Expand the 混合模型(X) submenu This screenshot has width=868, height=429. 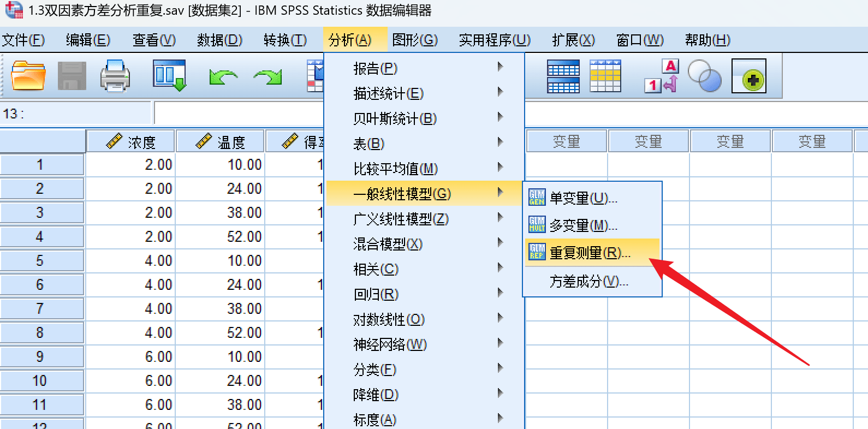pos(388,244)
